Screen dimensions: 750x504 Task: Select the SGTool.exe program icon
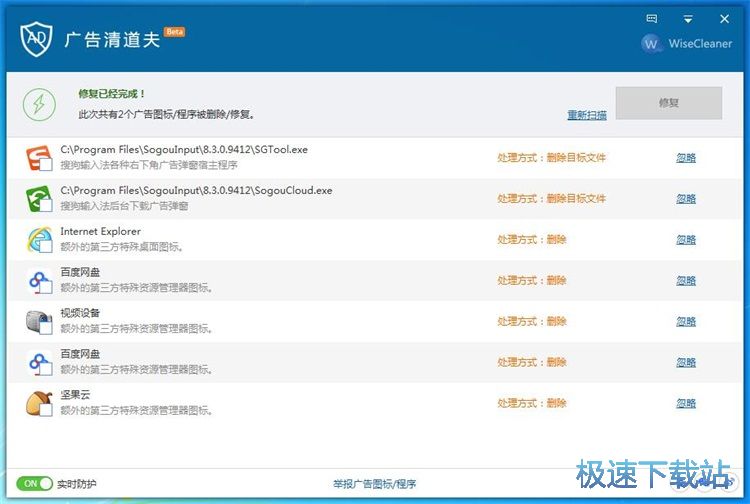[40, 158]
